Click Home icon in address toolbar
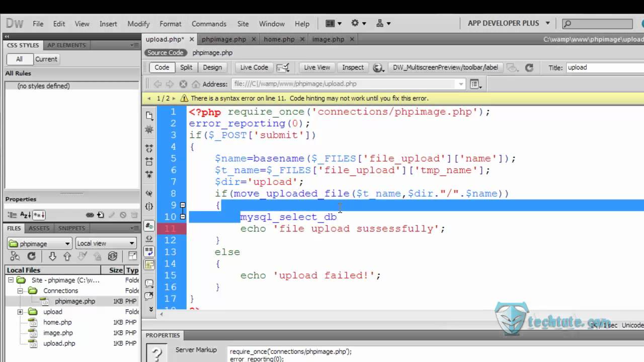Image resolution: width=644 pixels, height=362 pixels. [196, 84]
